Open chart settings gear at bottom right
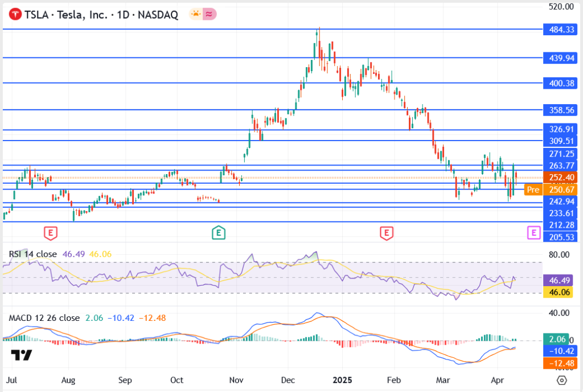Screen dimensions: 583x392 [x=561, y=380]
